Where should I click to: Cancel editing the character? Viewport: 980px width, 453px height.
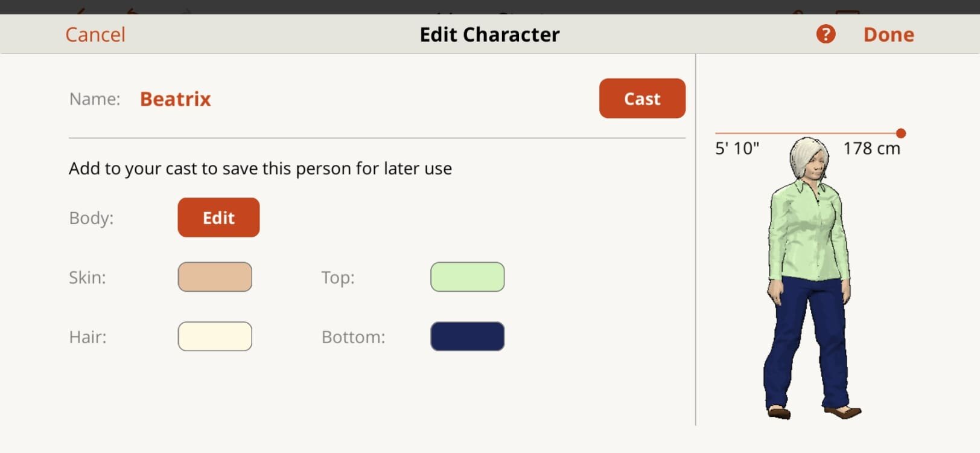pyautogui.click(x=95, y=34)
